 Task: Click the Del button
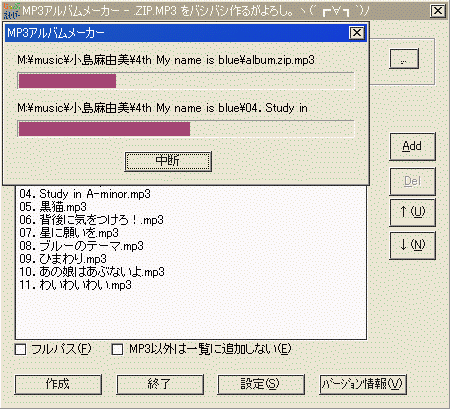pos(412,181)
